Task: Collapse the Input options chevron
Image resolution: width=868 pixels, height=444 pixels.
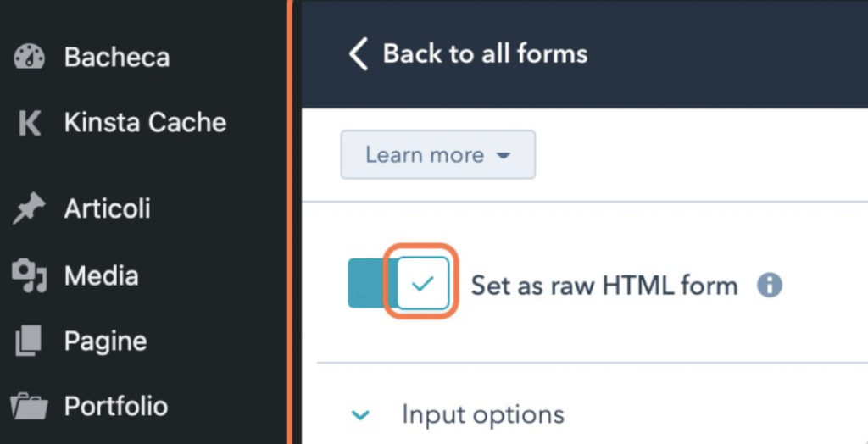Action: pyautogui.click(x=361, y=415)
